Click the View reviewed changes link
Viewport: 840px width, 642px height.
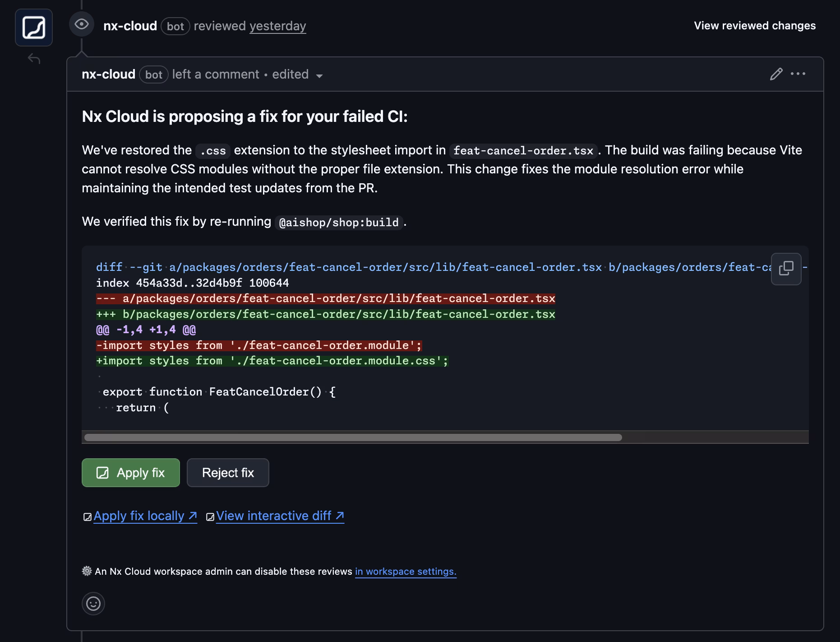tap(755, 26)
